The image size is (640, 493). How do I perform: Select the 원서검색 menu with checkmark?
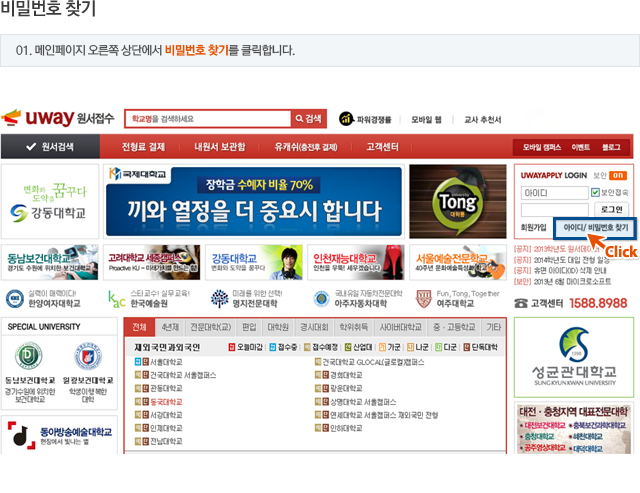(x=50, y=147)
